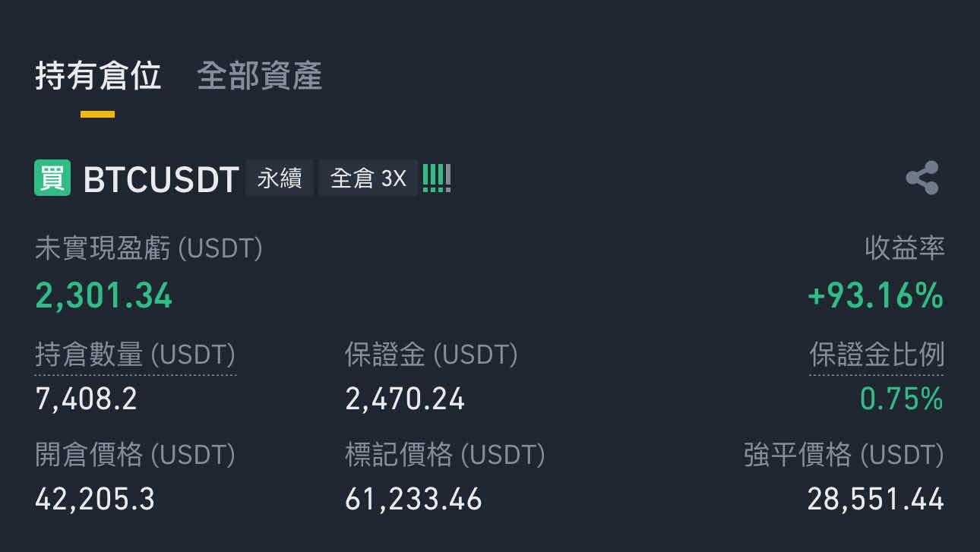Tap the mark price 61,233.46
This screenshot has height=552, width=980.
[x=413, y=499]
